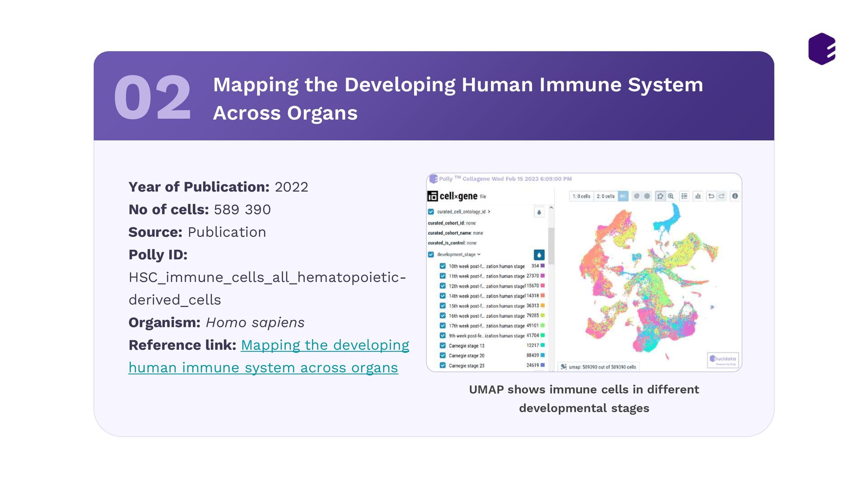Uncheck Carnegie stage 13 checkbox
The image size is (868, 488).
point(443,346)
